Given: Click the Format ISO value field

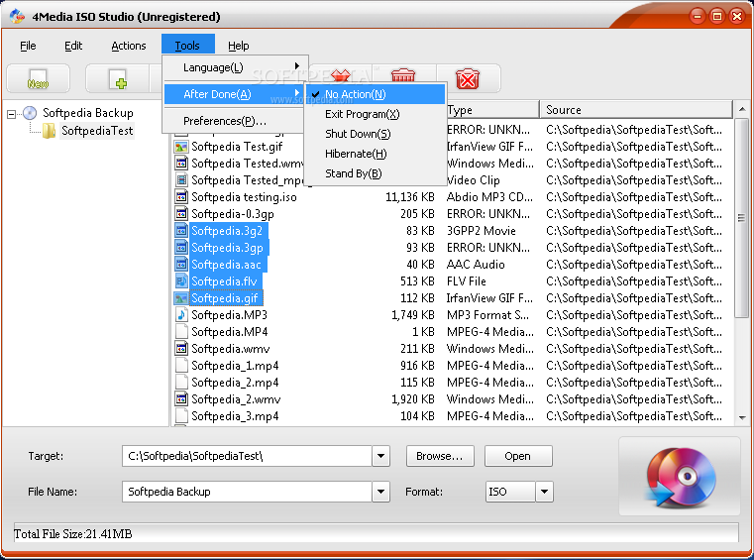Looking at the screenshot, I should pos(510,492).
